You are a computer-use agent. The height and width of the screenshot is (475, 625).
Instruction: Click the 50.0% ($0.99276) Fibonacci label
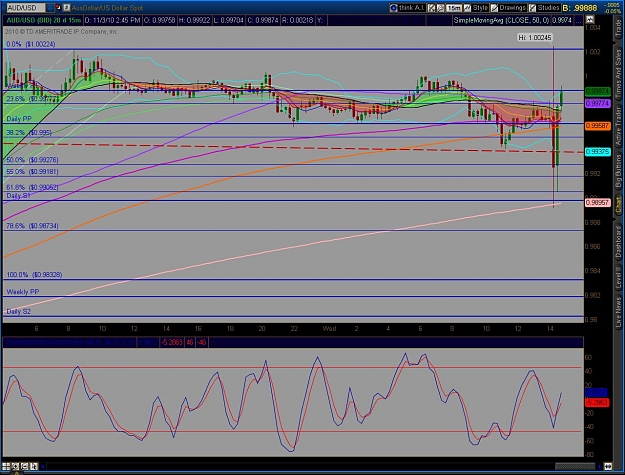tap(32, 160)
